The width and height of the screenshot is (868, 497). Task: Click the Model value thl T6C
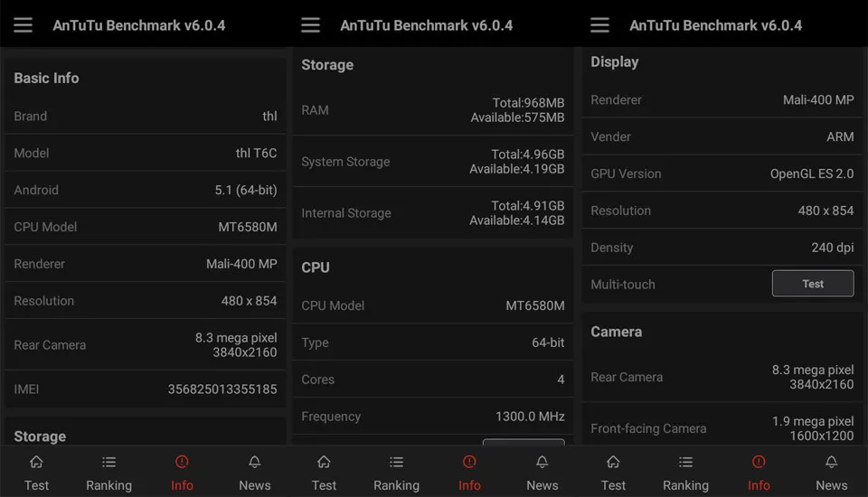(256, 153)
